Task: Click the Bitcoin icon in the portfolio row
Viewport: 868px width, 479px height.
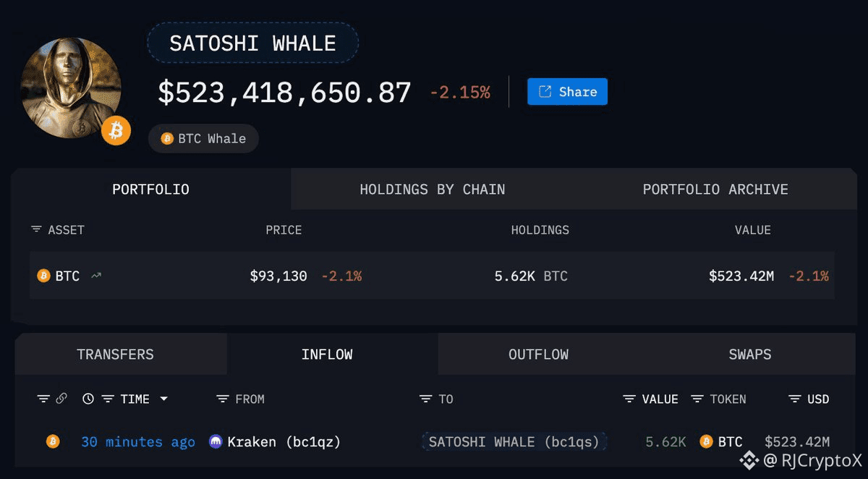Action: coord(43,276)
